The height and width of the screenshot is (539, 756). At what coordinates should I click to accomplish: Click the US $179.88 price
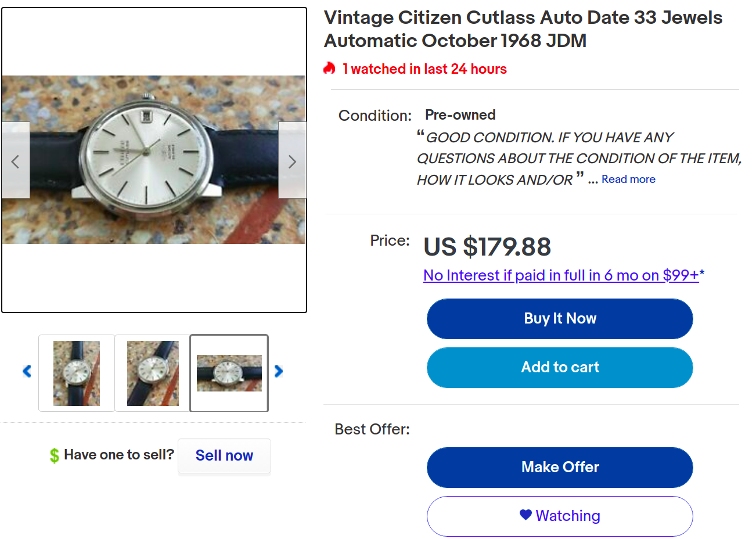point(487,247)
